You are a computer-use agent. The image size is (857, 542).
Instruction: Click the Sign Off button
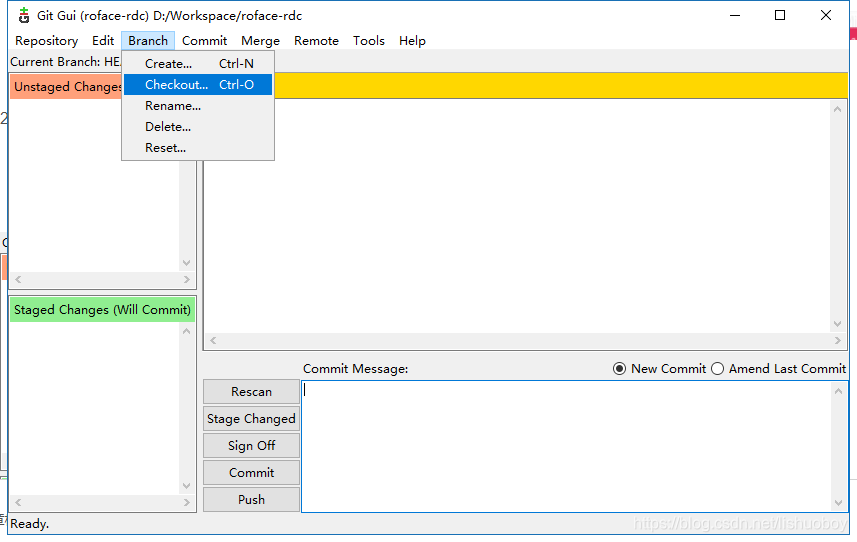(251, 446)
